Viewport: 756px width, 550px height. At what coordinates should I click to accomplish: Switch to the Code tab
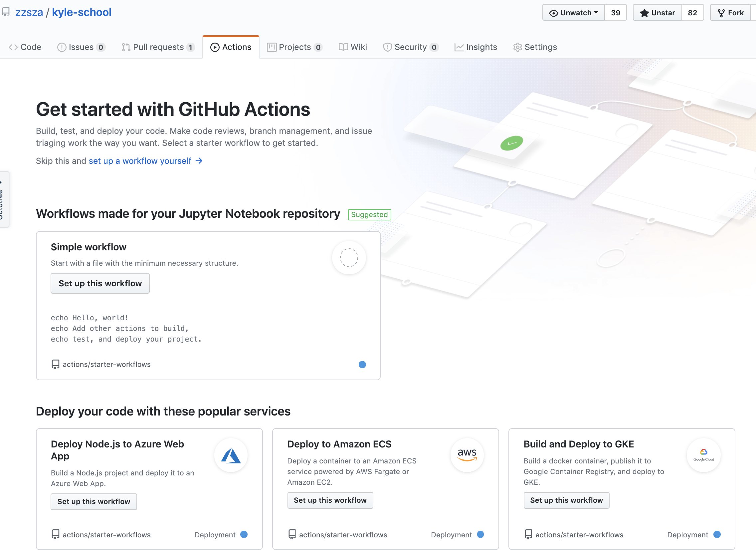[25, 47]
